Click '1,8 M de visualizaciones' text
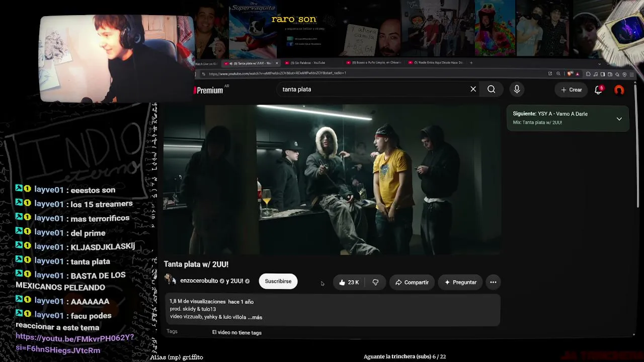Image resolution: width=644 pixels, height=362 pixels. [x=197, y=302]
